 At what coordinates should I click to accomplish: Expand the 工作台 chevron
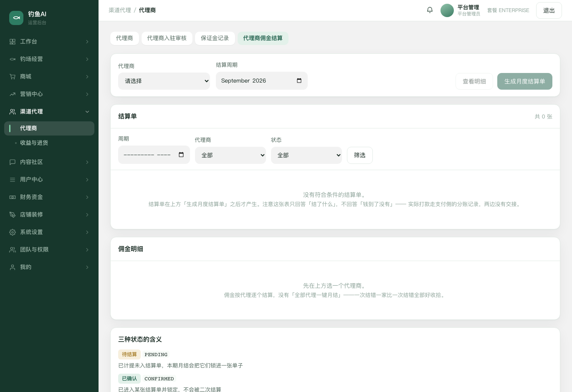coord(87,42)
